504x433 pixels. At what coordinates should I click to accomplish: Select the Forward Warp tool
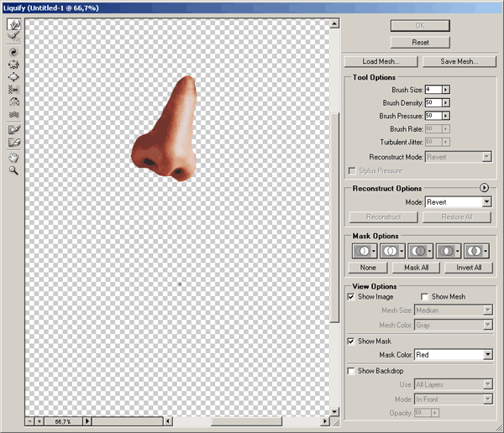pos(13,24)
